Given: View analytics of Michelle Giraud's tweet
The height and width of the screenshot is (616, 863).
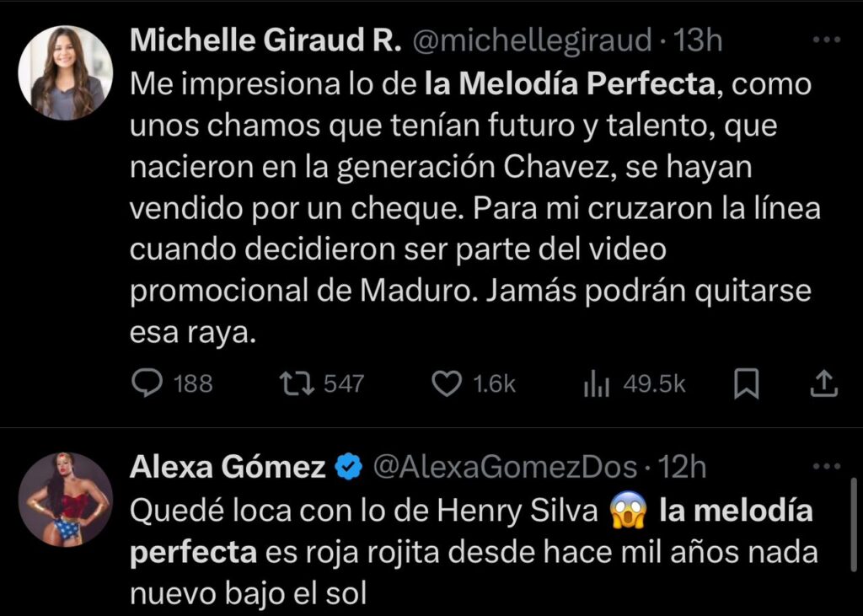Looking at the screenshot, I should [x=596, y=384].
